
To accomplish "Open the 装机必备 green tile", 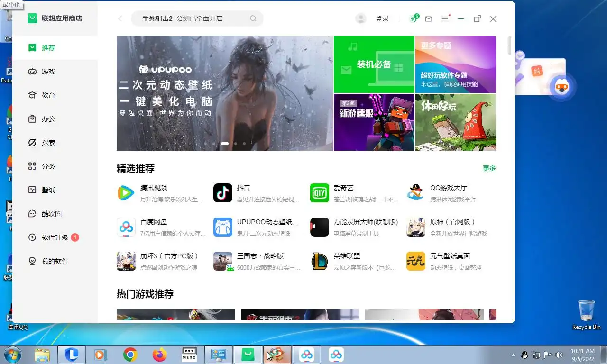I will [374, 64].
